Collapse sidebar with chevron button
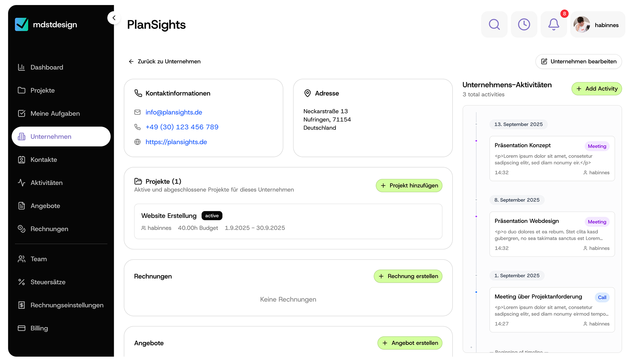644x362 pixels. coord(114,18)
